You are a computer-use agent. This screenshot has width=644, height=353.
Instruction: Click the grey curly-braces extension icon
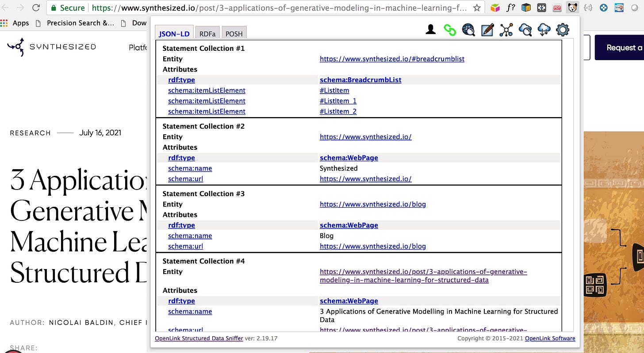click(x=588, y=8)
